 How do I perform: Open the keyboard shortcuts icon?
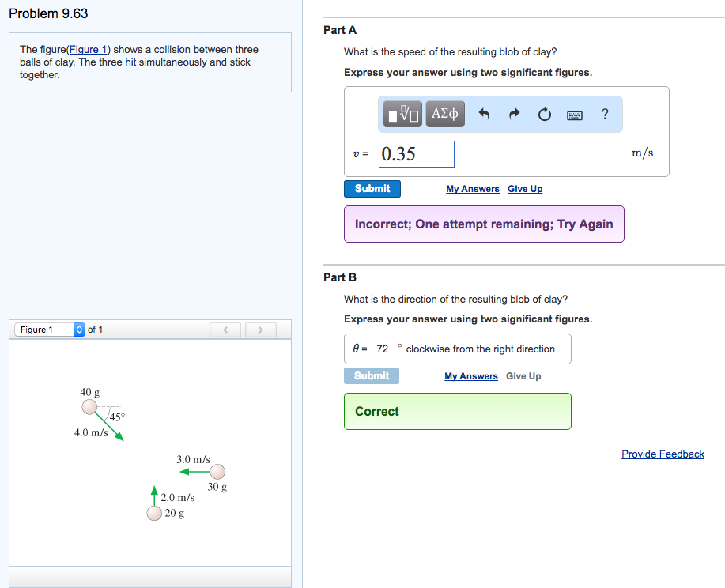point(575,115)
